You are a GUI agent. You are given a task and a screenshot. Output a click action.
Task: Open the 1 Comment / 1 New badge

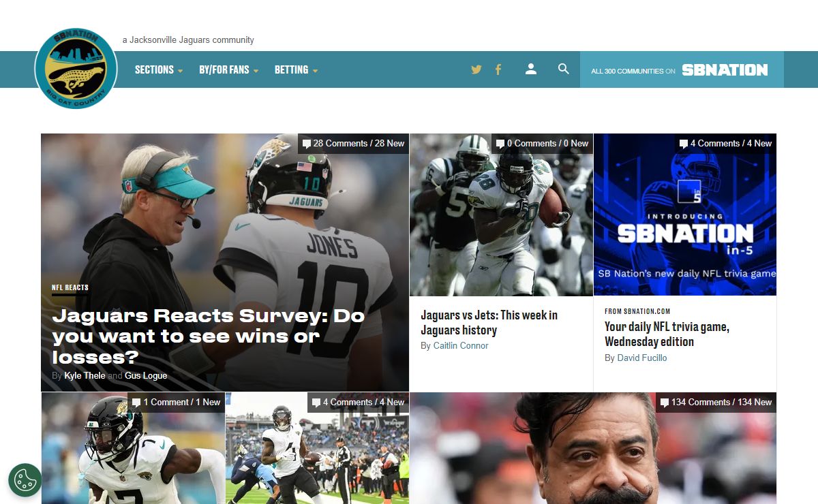(177, 403)
